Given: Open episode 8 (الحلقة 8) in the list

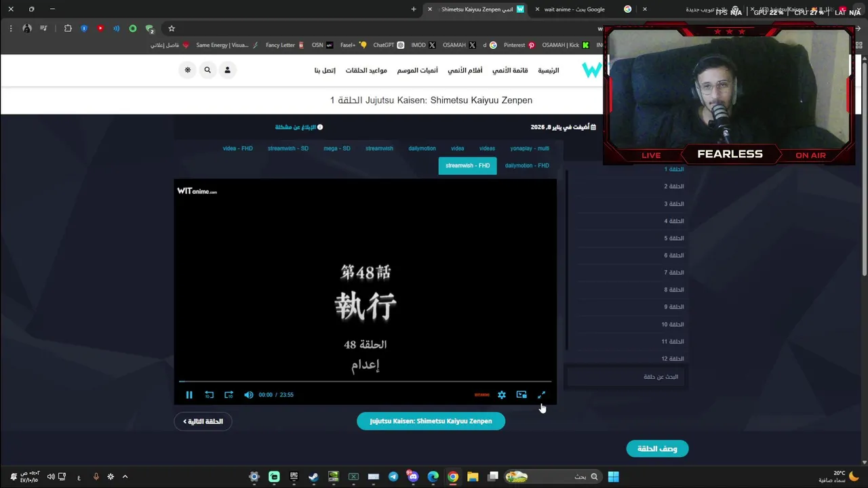Looking at the screenshot, I should coord(674,289).
